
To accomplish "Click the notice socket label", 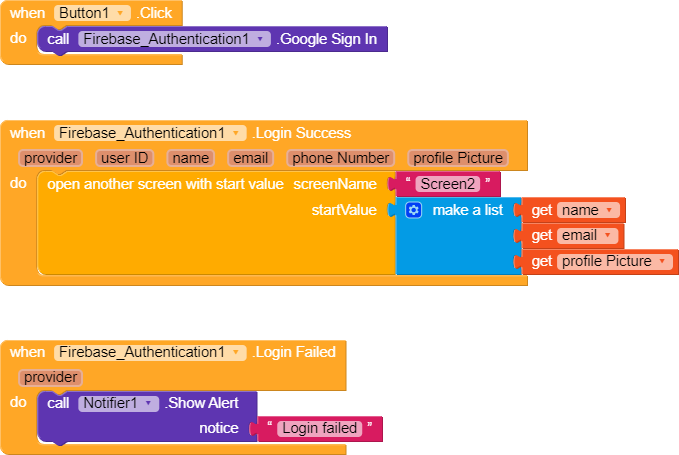I will (x=219, y=429).
